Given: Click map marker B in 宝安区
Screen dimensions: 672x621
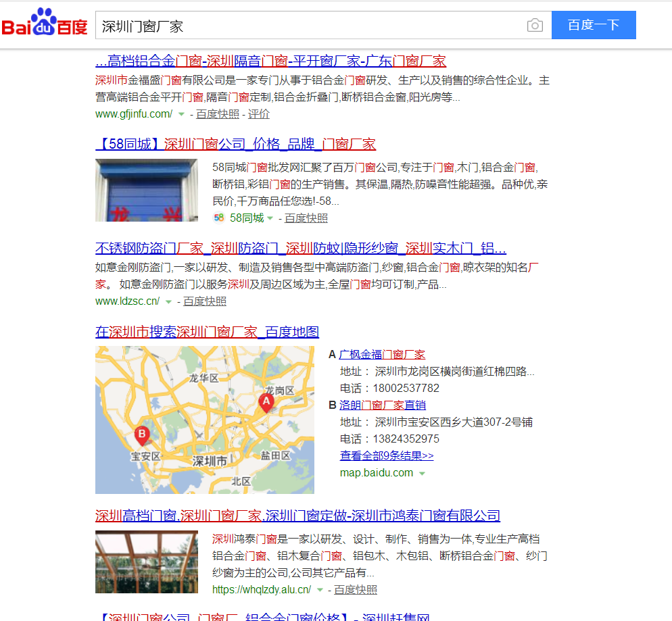Looking at the screenshot, I should (x=142, y=436).
